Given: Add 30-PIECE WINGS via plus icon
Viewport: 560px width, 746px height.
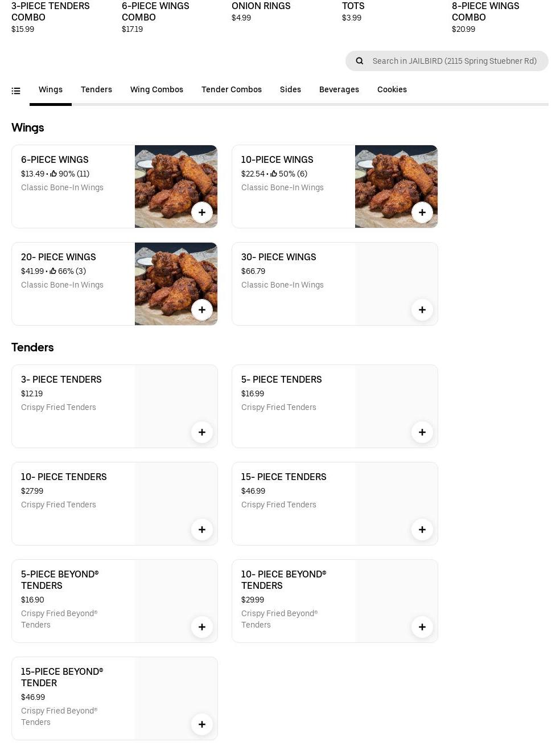Looking at the screenshot, I should point(422,310).
